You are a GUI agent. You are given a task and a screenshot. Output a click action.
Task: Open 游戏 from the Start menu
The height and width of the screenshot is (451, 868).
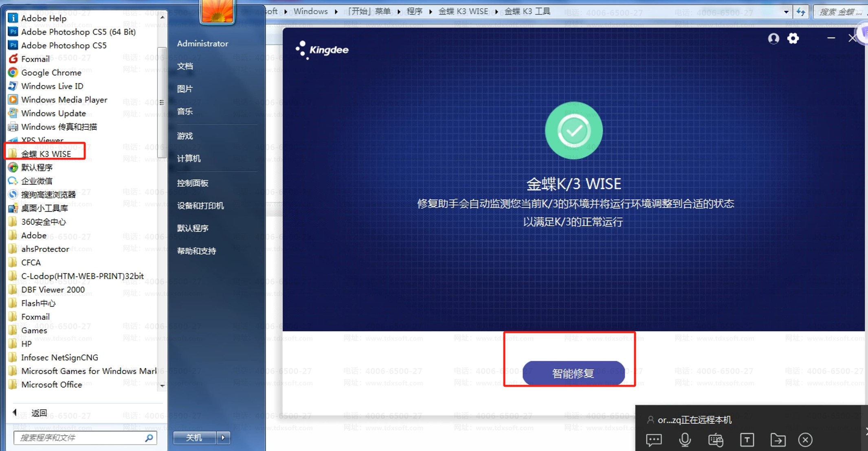[x=185, y=136]
